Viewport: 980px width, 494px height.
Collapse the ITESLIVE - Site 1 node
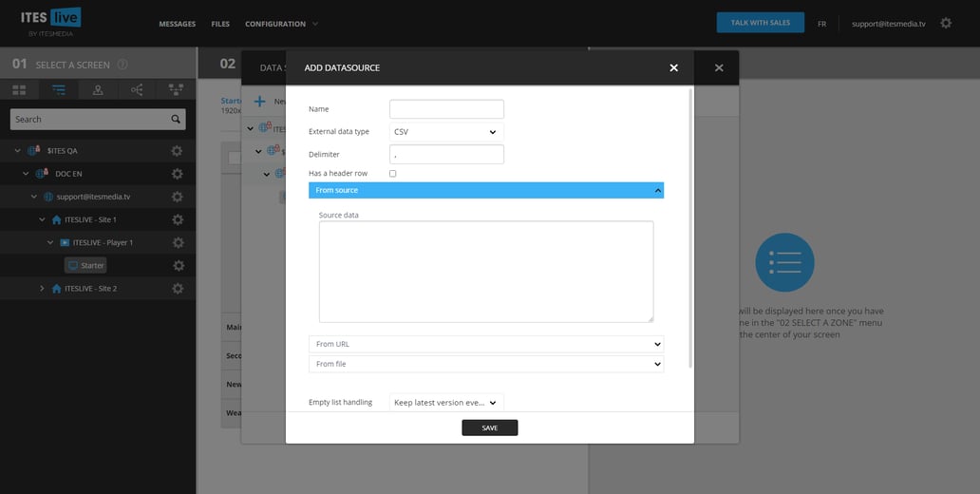[42, 219]
